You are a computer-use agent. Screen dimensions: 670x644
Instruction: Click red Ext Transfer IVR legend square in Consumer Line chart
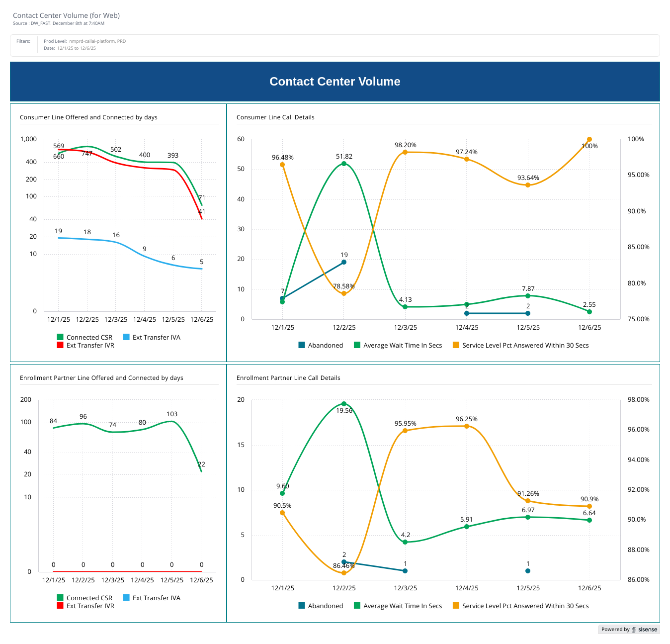[60, 345]
